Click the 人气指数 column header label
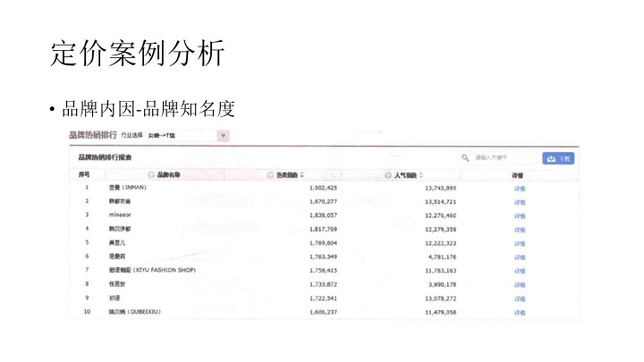Screen dimensions: 644x362 point(405,175)
